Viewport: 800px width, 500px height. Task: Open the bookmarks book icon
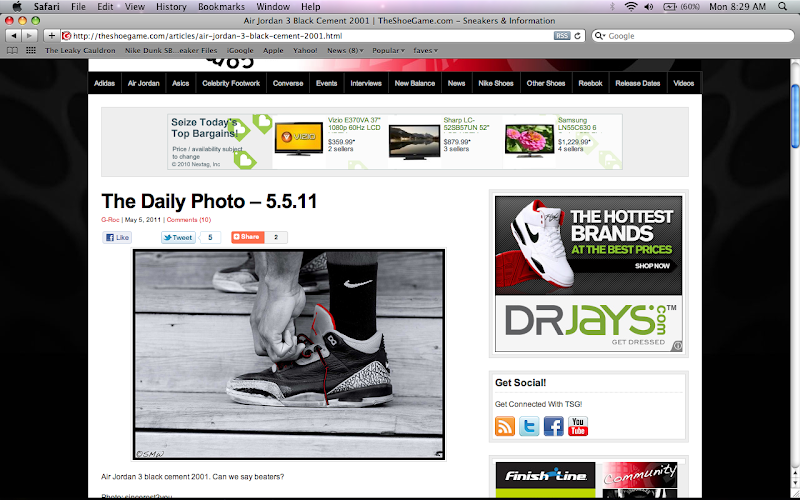[x=12, y=51]
